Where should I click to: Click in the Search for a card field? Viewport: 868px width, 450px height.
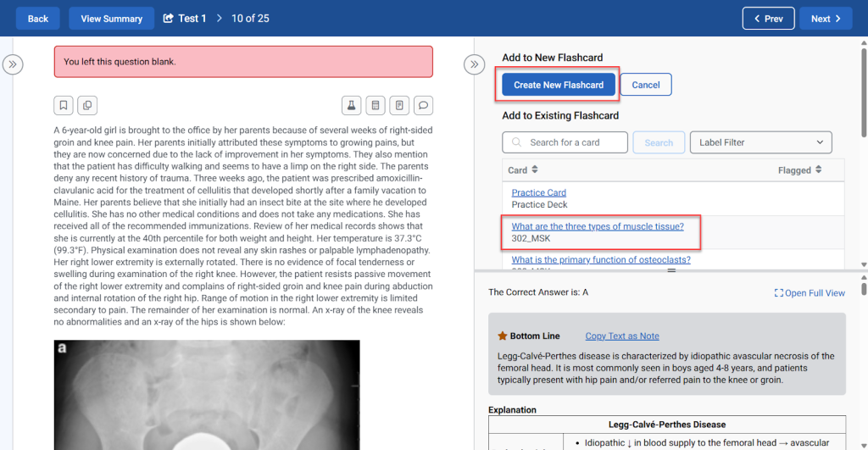coord(565,142)
